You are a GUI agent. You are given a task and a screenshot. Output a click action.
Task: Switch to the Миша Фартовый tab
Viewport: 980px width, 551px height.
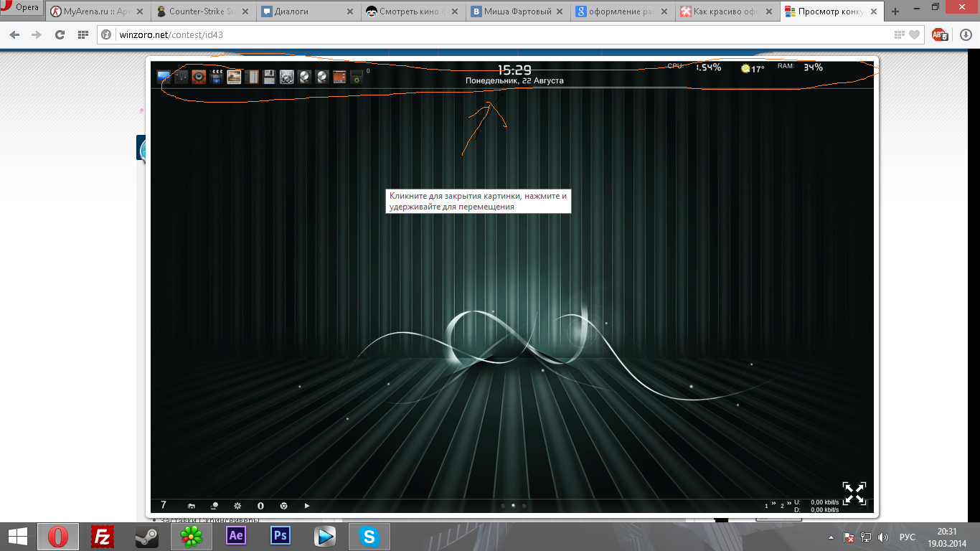click(x=518, y=11)
